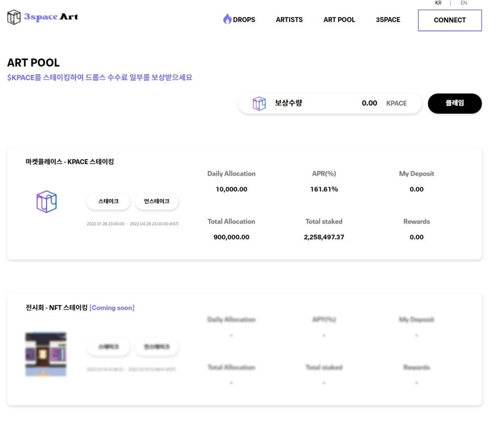Switch language to KR
504x429 pixels.
[438, 3]
